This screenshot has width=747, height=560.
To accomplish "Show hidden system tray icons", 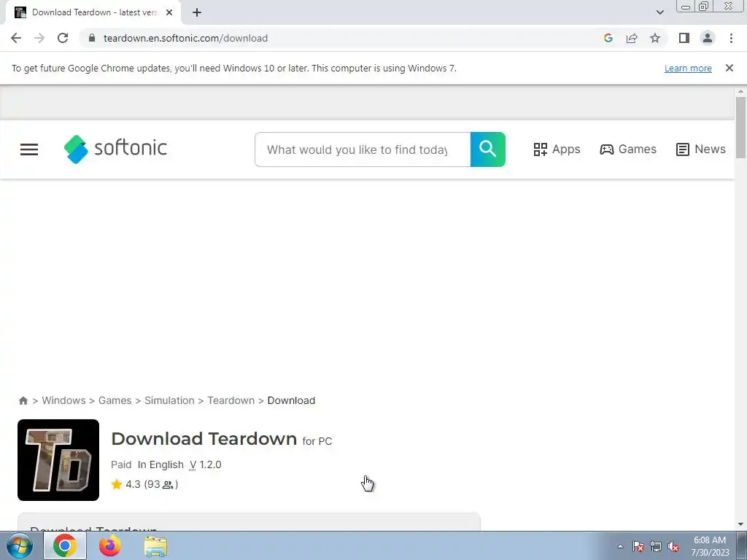I will coord(620,546).
